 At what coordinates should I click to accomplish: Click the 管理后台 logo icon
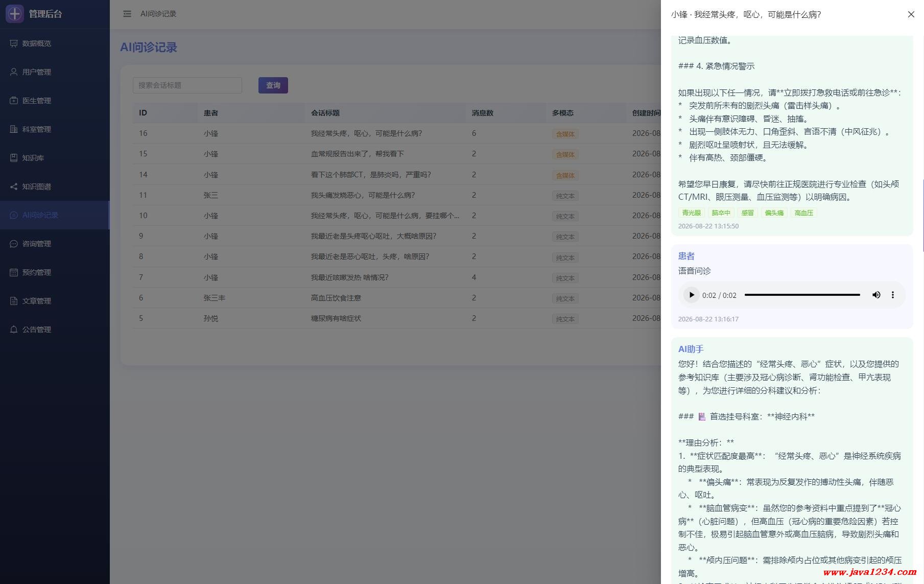pyautogui.click(x=15, y=14)
